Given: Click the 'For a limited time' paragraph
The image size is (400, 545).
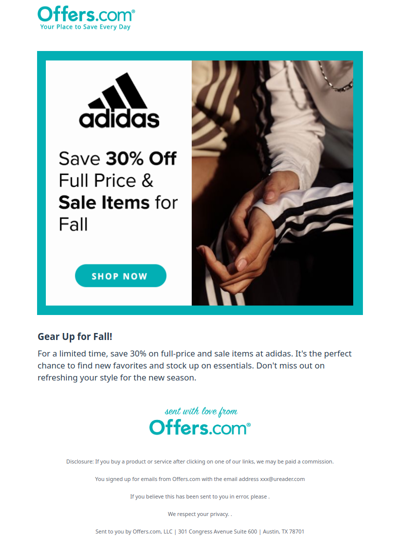Looking at the screenshot, I should [194, 366].
